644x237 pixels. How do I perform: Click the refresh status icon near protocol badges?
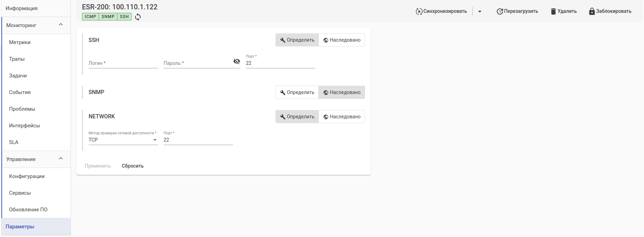click(x=138, y=17)
